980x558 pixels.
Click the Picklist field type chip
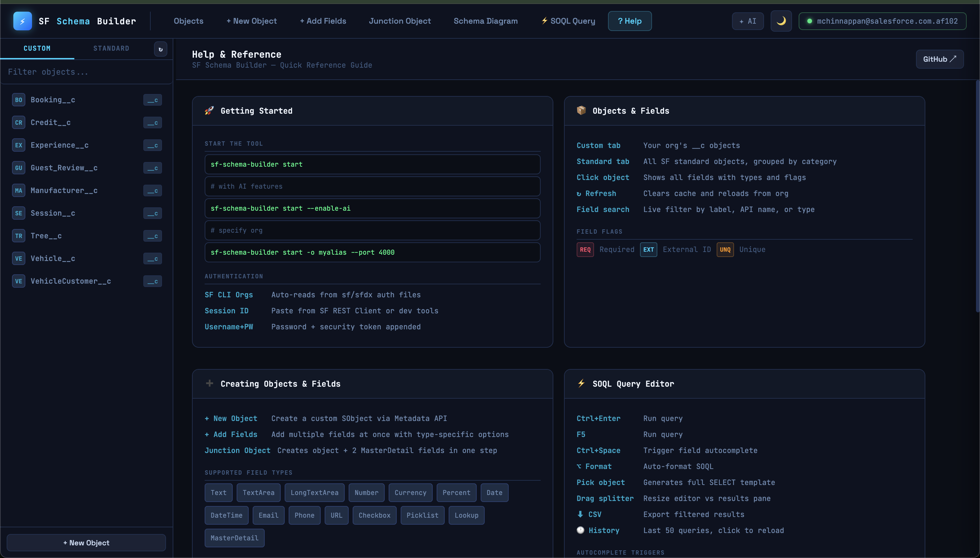point(423,515)
